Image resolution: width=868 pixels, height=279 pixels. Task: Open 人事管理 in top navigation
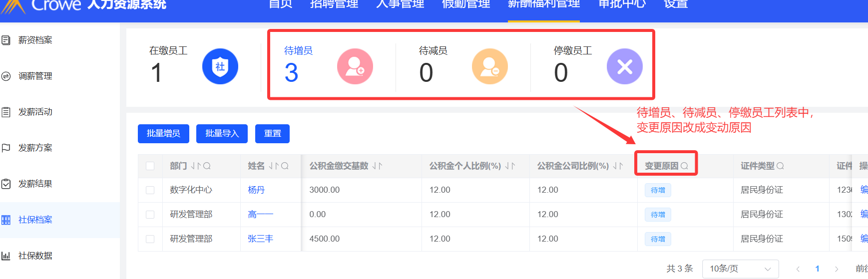400,4
